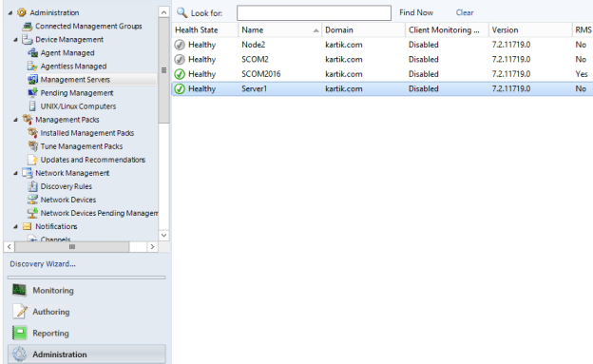Click the Reporting workspace icon
The image size is (593, 364).
click(20, 333)
